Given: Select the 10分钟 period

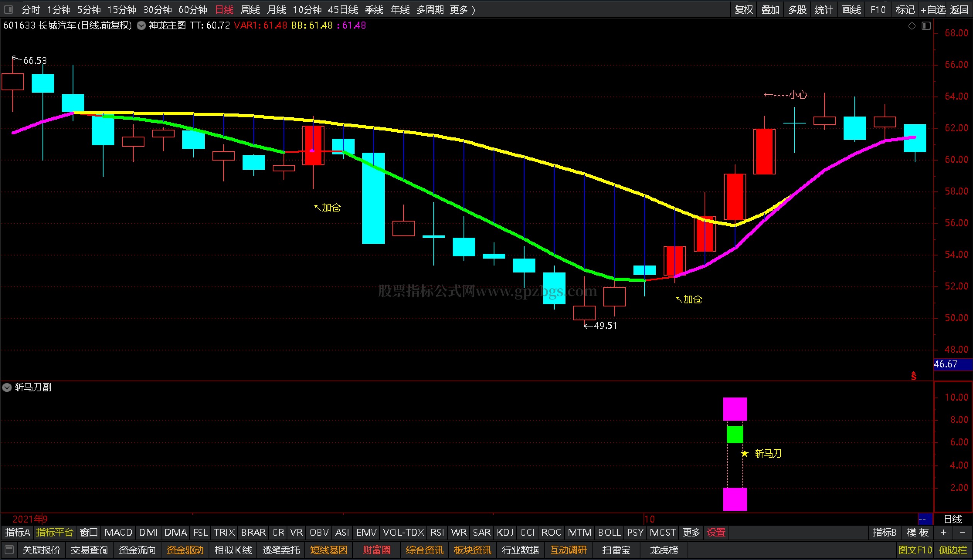Looking at the screenshot, I should [307, 10].
